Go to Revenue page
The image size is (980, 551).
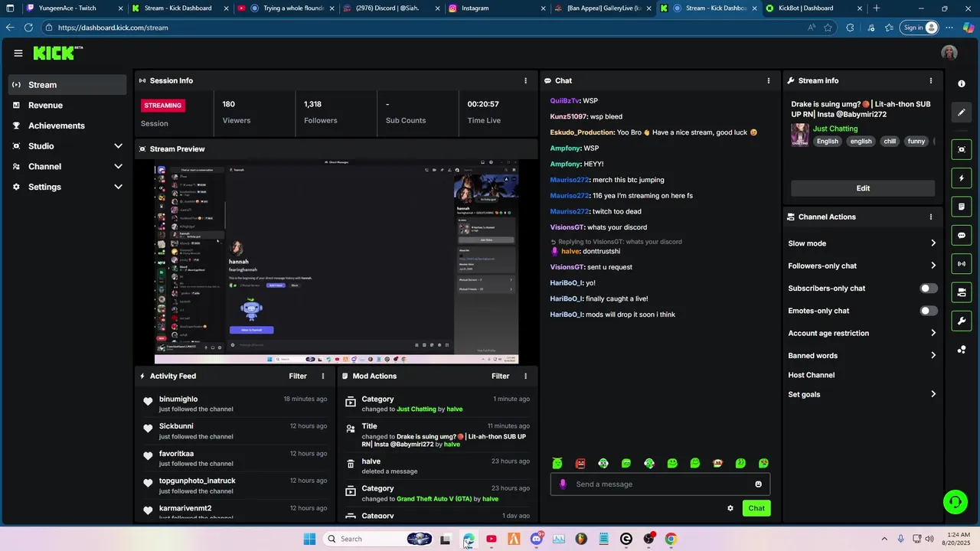pyautogui.click(x=67, y=105)
